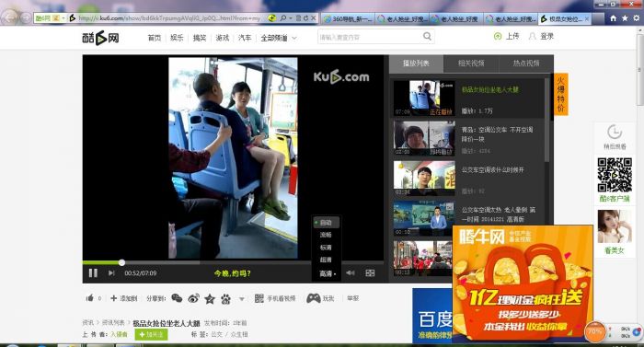Select 超清 quality option

tap(326, 260)
